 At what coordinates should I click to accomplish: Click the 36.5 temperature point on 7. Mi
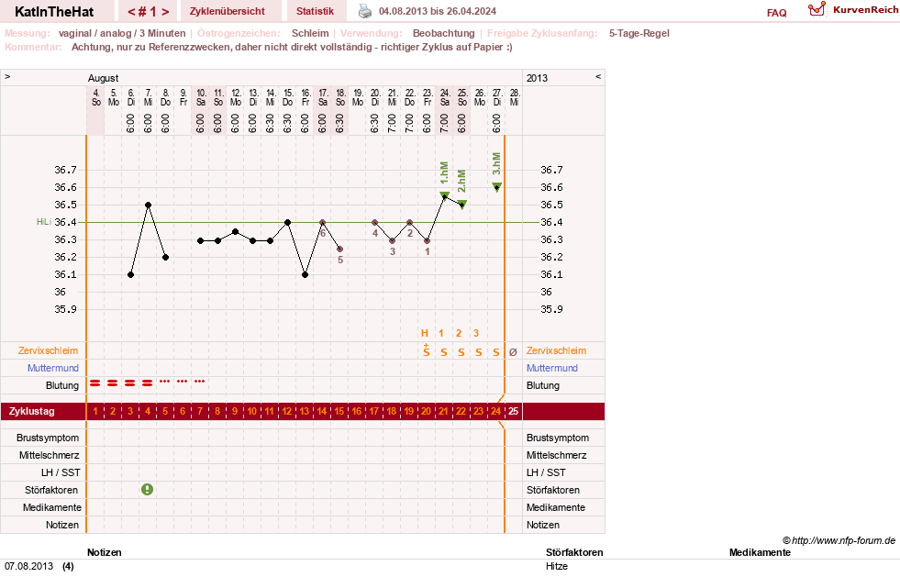point(148,205)
